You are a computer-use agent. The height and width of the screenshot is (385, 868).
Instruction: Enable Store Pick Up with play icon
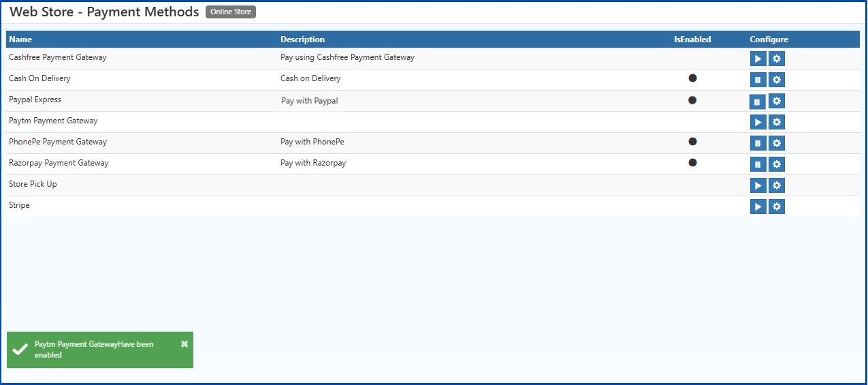(x=758, y=185)
